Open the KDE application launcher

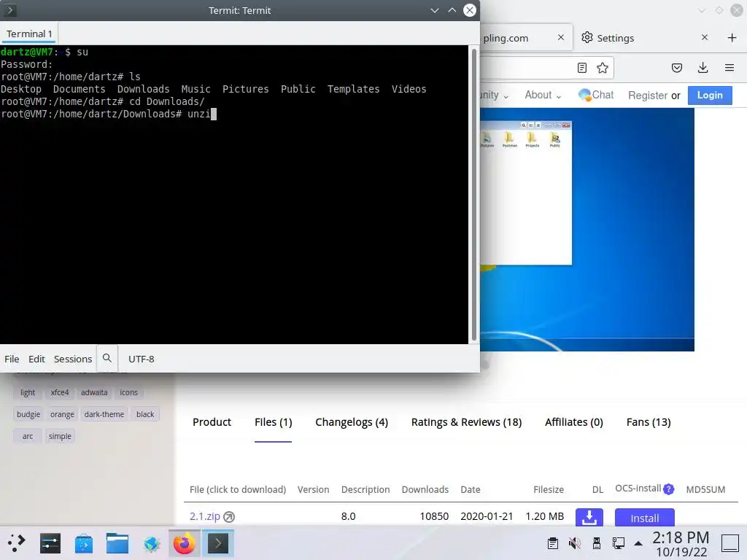[x=16, y=542]
